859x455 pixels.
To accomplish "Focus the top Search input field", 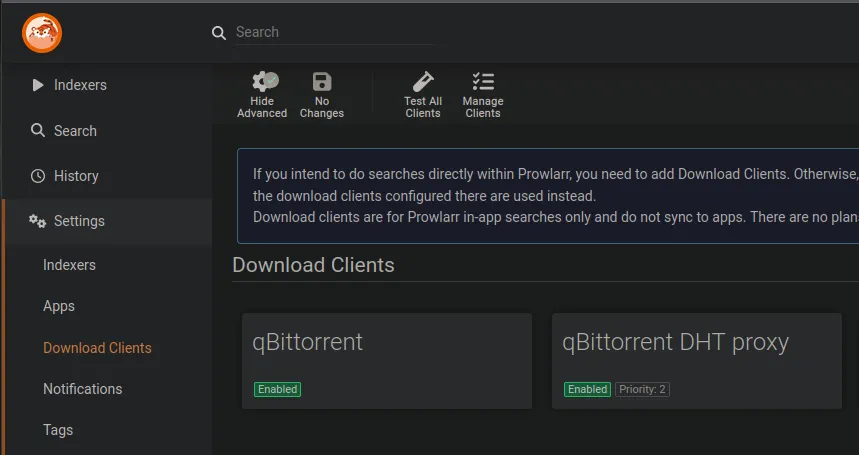I will (x=333, y=32).
